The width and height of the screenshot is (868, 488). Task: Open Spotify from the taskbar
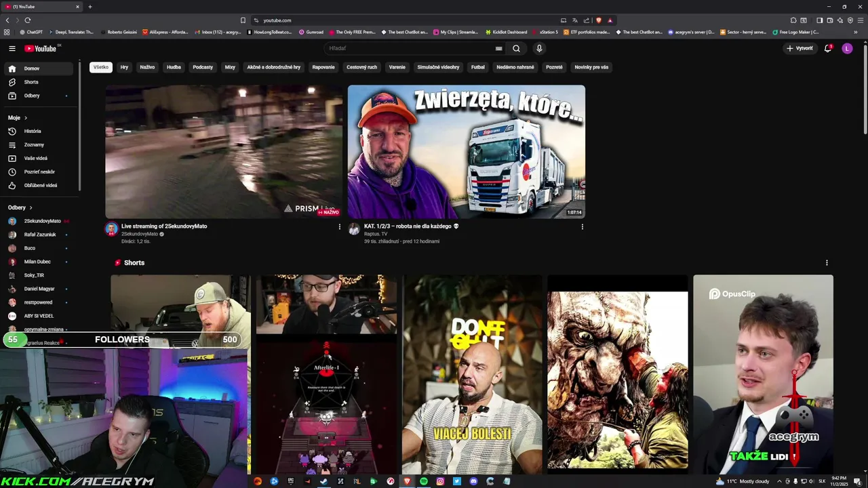[x=424, y=481]
